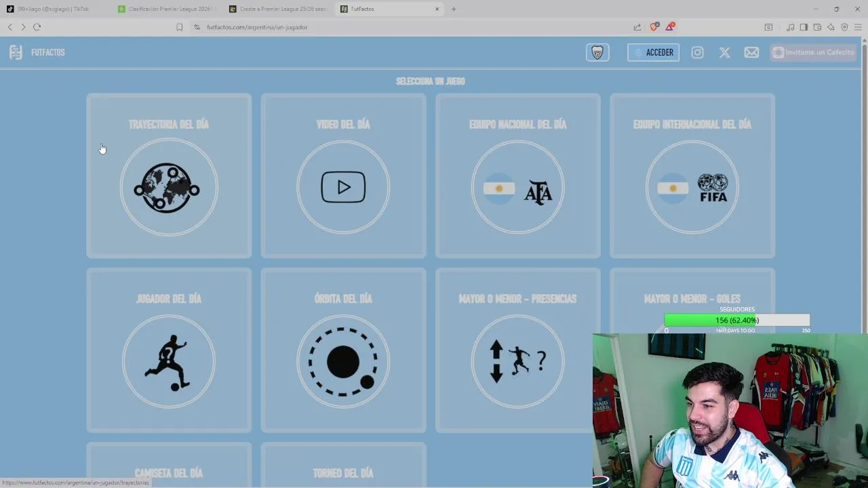Open the X (Twitter) profile icon

(724, 52)
